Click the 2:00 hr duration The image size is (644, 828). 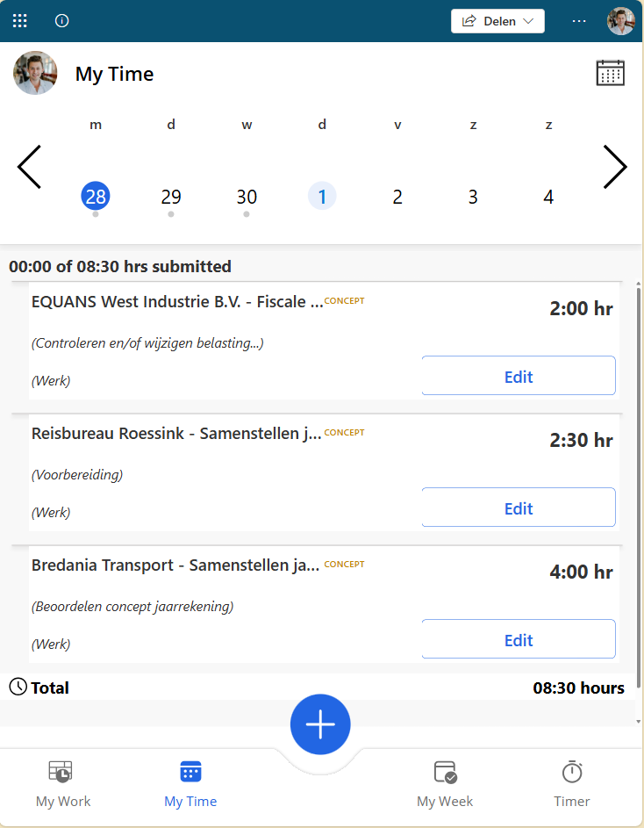click(x=581, y=308)
